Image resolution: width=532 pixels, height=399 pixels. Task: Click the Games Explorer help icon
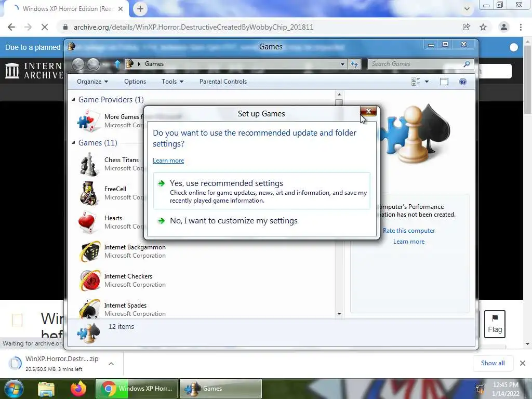pyautogui.click(x=463, y=82)
